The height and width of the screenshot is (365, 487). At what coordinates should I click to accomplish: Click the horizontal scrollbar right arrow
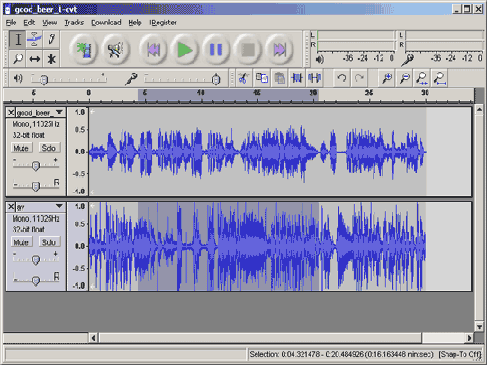(x=469, y=338)
